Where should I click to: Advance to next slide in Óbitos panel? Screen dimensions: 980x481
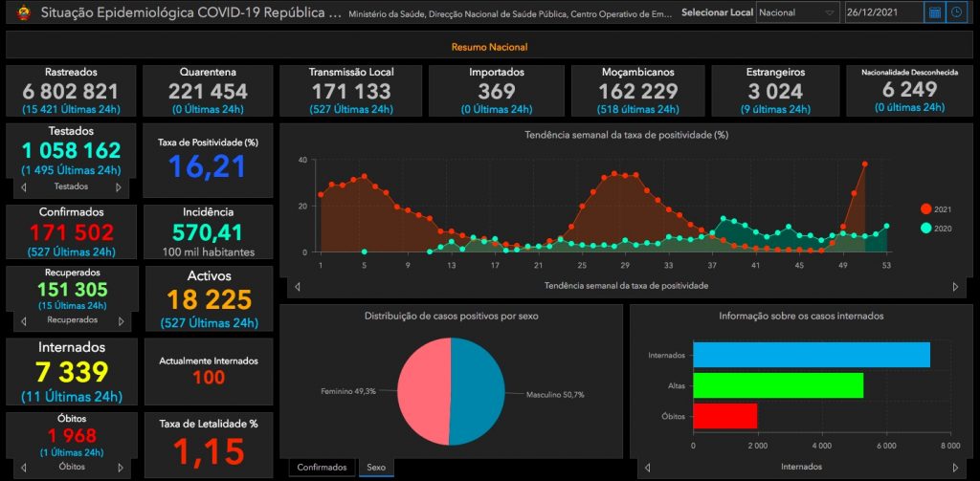pyautogui.click(x=121, y=468)
